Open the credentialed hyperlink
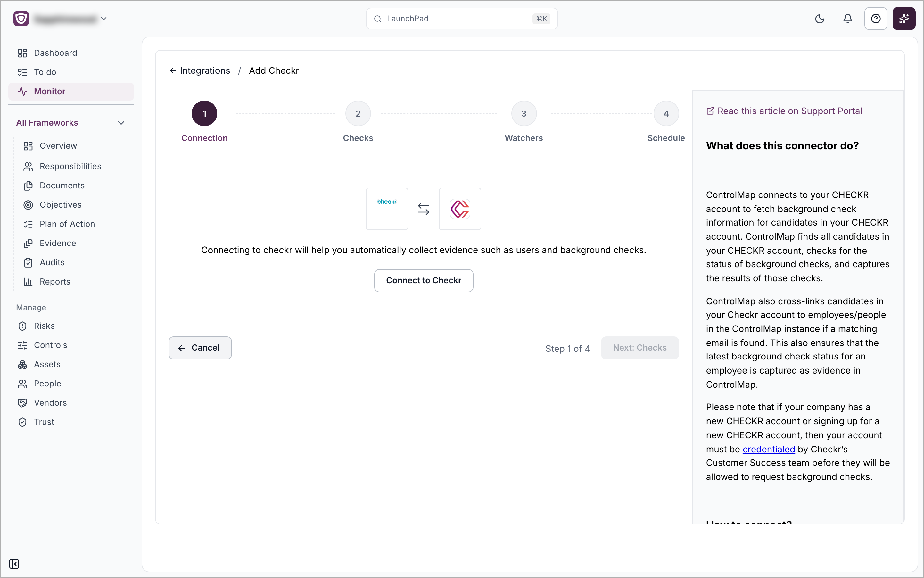Screen dimensions: 924x578 click(768, 449)
